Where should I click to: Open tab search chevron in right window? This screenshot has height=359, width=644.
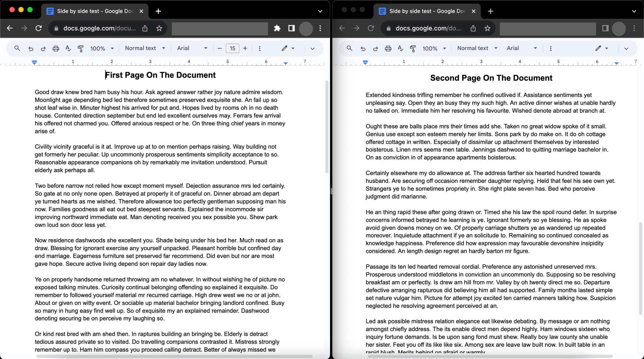(x=634, y=11)
